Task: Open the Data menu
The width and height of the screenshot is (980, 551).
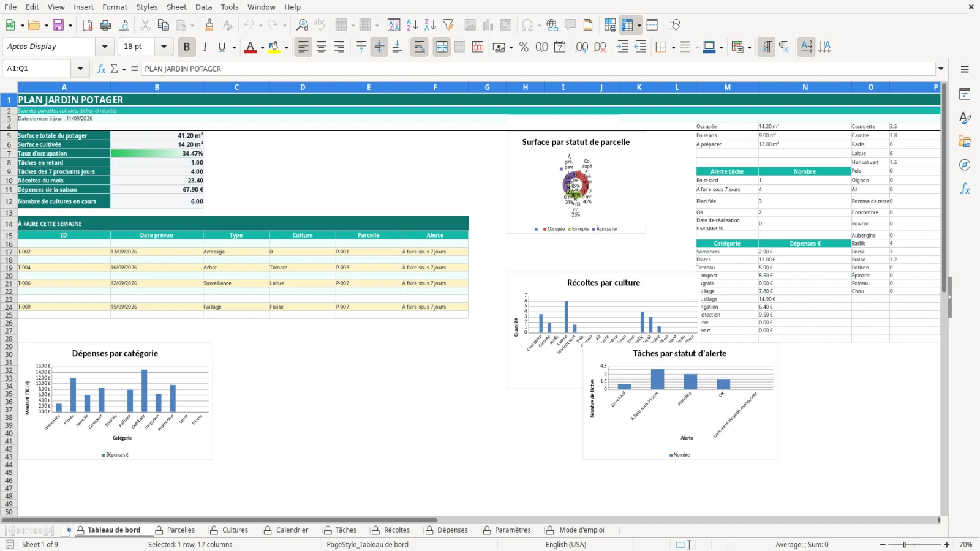Action: click(204, 7)
